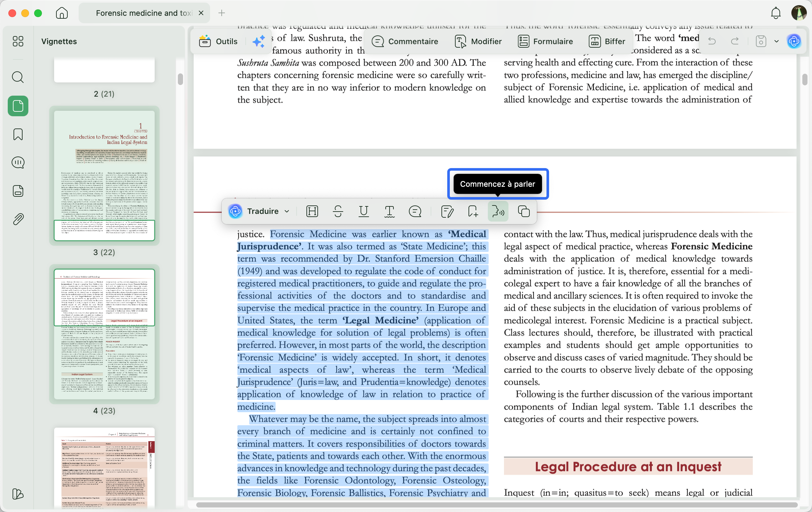The width and height of the screenshot is (812, 512).
Task: Add a comment to the selected text
Action: coord(415,211)
